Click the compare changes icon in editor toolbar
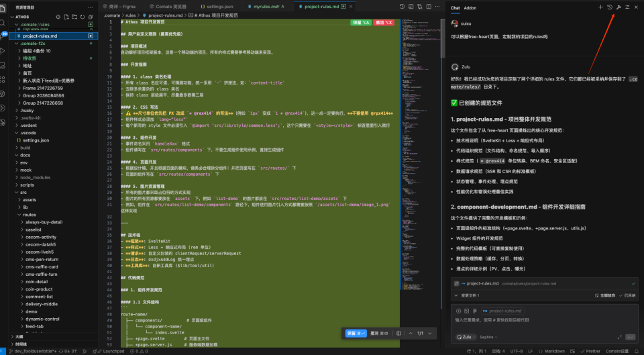644x355 pixels. (x=420, y=7)
